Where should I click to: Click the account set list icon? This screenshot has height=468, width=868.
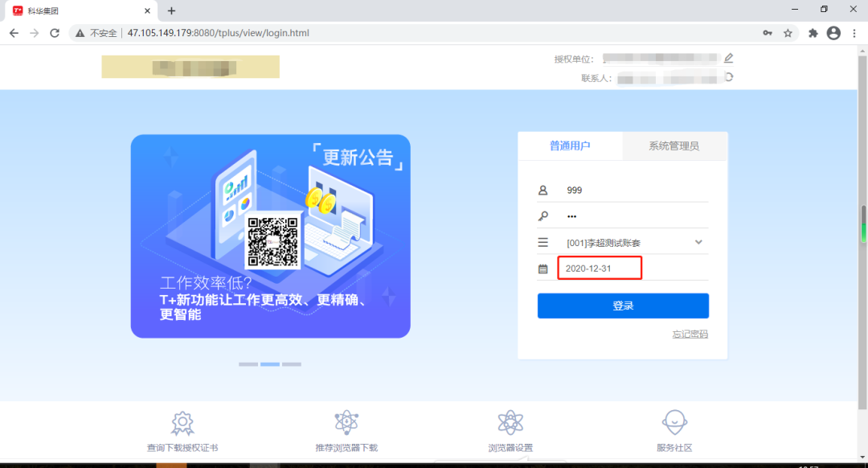tap(543, 243)
